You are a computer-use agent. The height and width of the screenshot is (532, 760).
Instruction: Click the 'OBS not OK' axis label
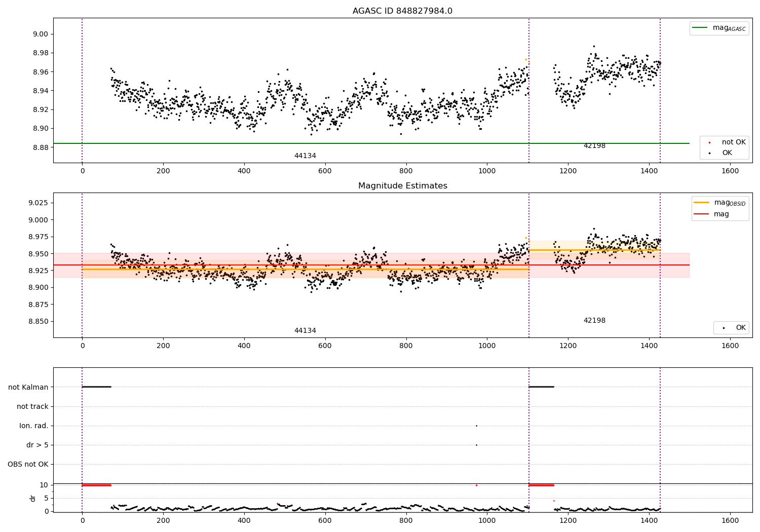28,464
